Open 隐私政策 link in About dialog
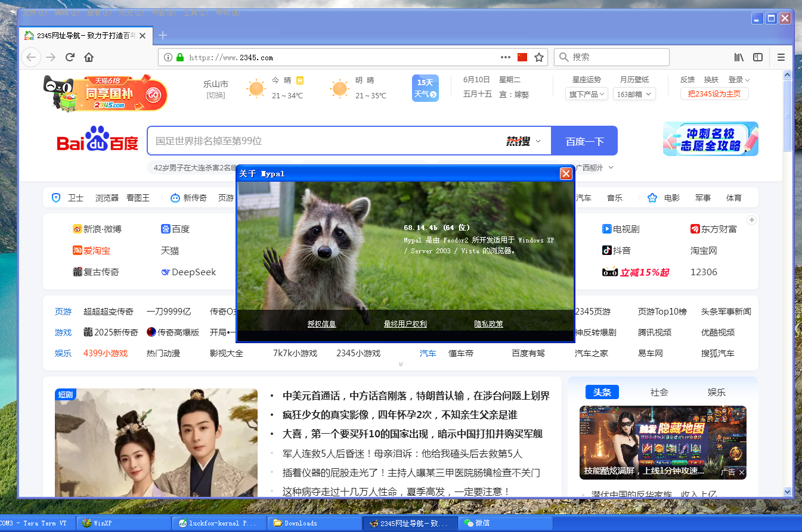Image resolution: width=802 pixels, height=532 pixels. [489, 324]
